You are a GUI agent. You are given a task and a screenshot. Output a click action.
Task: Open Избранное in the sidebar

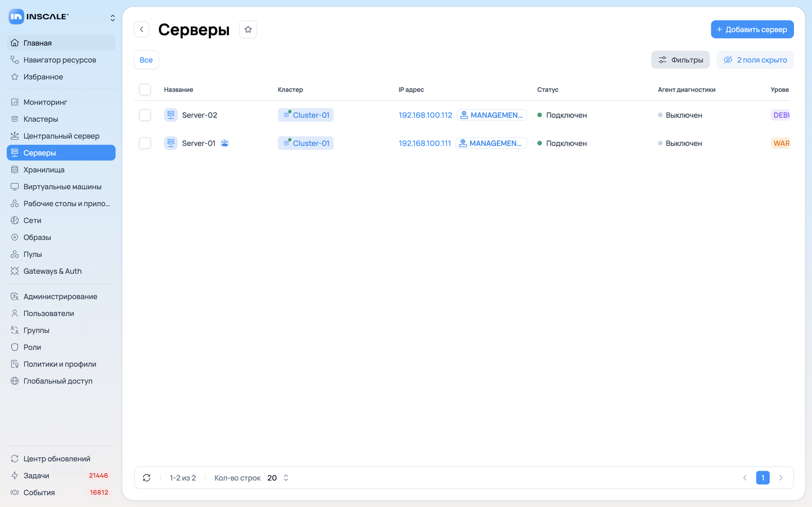pos(61,77)
